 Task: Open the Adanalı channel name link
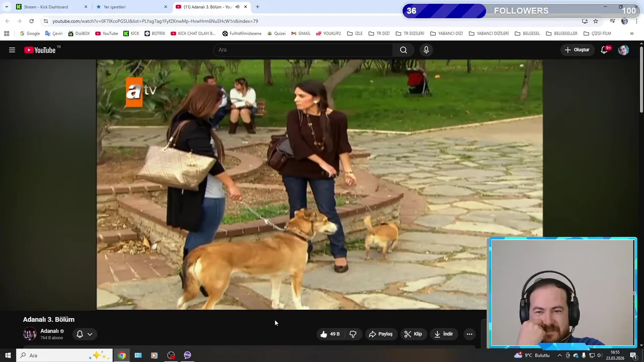[x=49, y=331]
